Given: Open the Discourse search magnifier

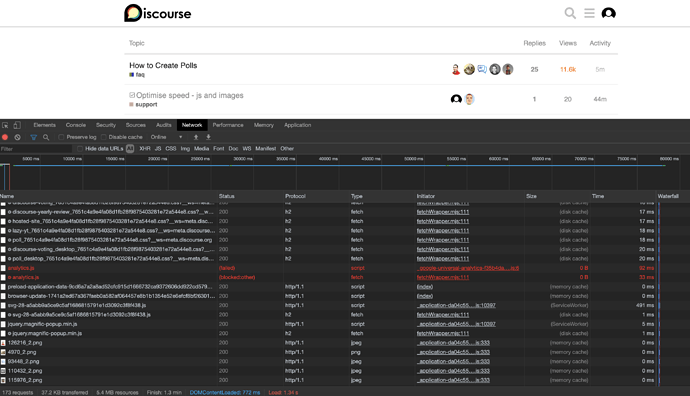Looking at the screenshot, I should 570,13.
